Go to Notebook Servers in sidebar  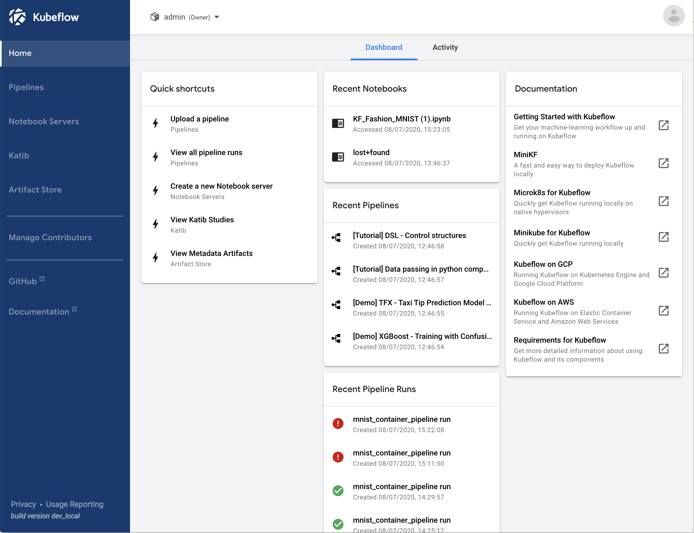click(x=44, y=122)
